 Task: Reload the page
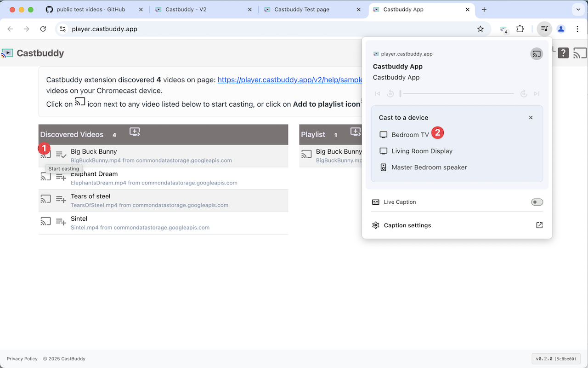43,29
